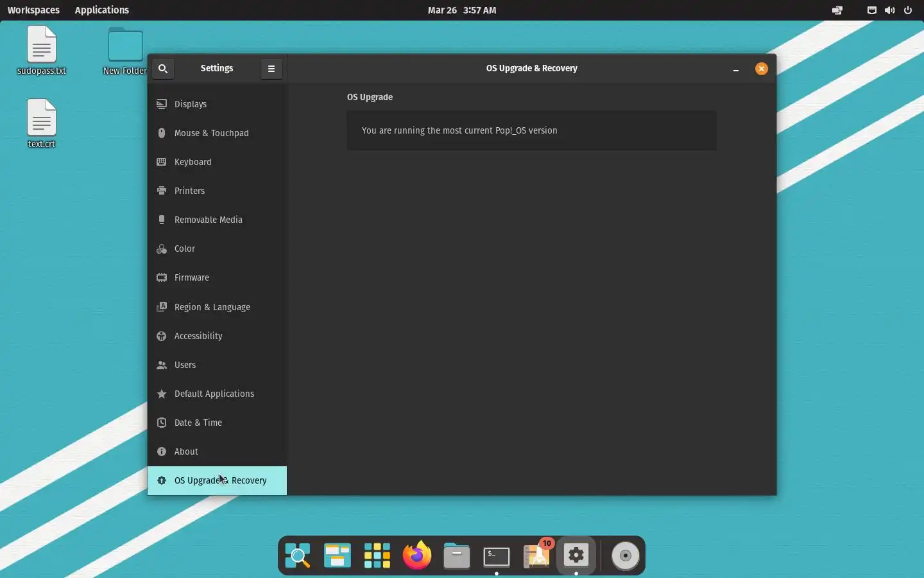Viewport: 924px width, 578px height.
Task: Open Pop!_Shop with 10 notifications
Action: tap(538, 556)
